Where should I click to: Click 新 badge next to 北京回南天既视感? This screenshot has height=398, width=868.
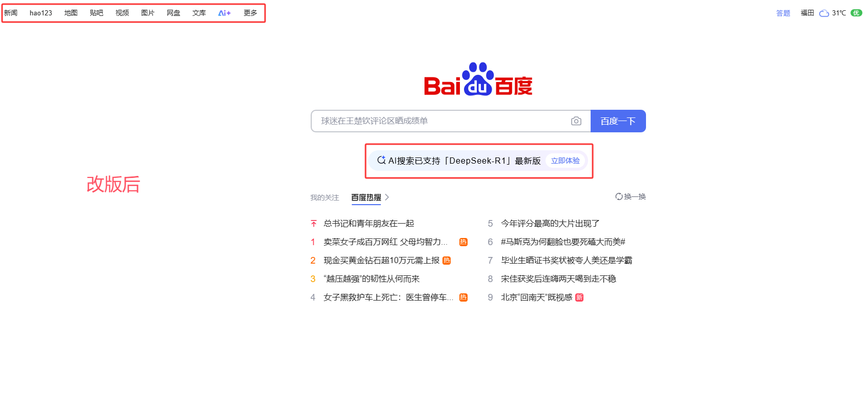[x=579, y=297]
